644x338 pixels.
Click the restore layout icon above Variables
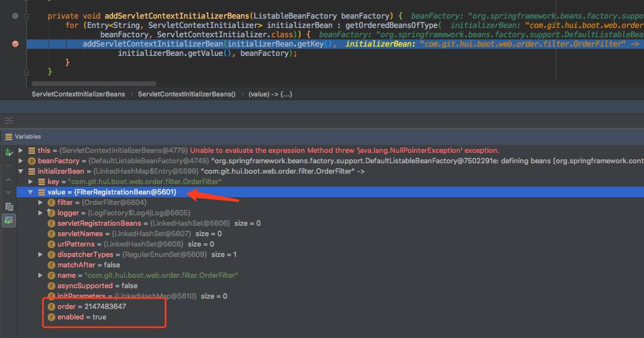(9, 121)
